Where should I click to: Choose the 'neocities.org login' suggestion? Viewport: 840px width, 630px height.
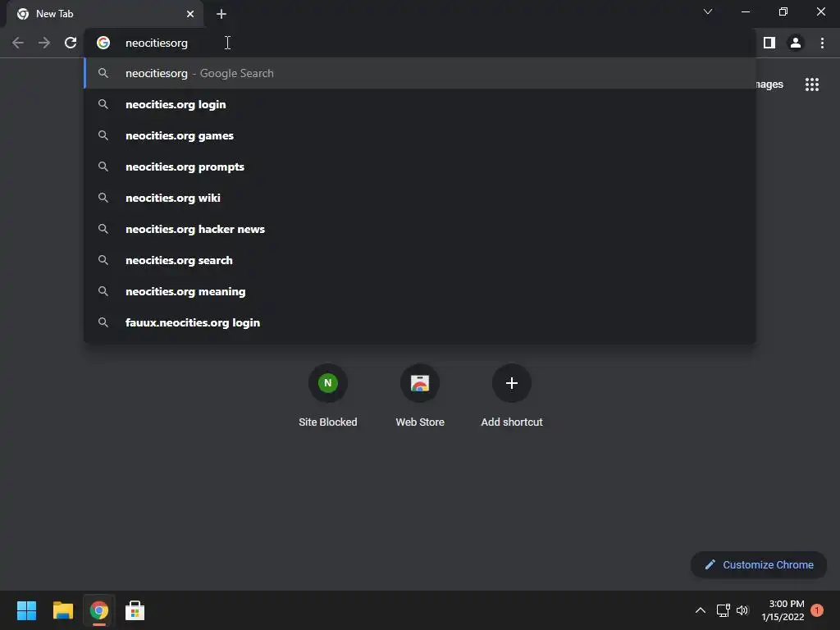(x=420, y=104)
